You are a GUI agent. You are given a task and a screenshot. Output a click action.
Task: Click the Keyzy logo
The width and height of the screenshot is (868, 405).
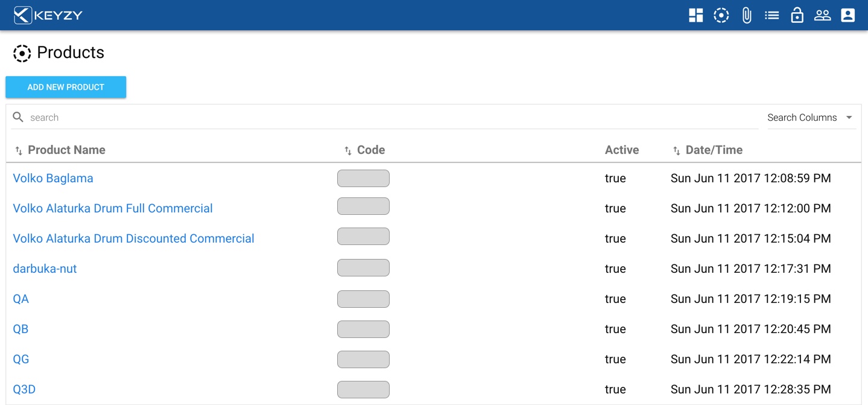click(48, 15)
